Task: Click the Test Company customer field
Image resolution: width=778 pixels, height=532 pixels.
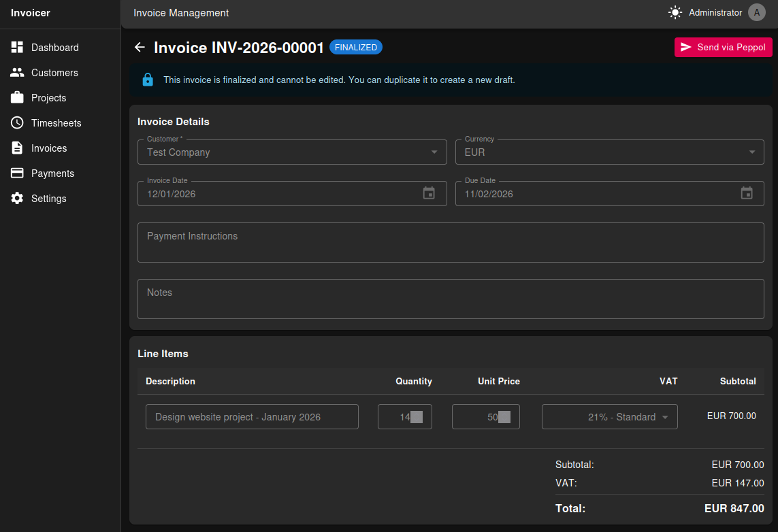Action: pyautogui.click(x=292, y=152)
